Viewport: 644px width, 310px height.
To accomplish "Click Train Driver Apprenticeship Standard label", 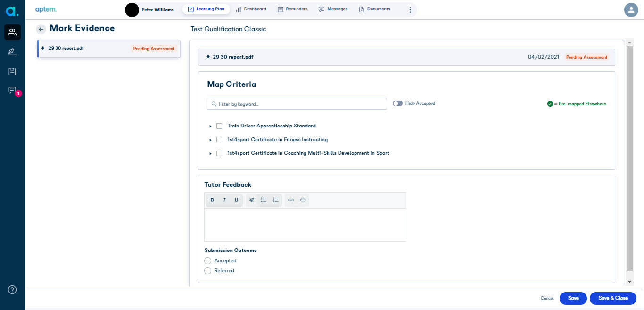I will (x=272, y=126).
